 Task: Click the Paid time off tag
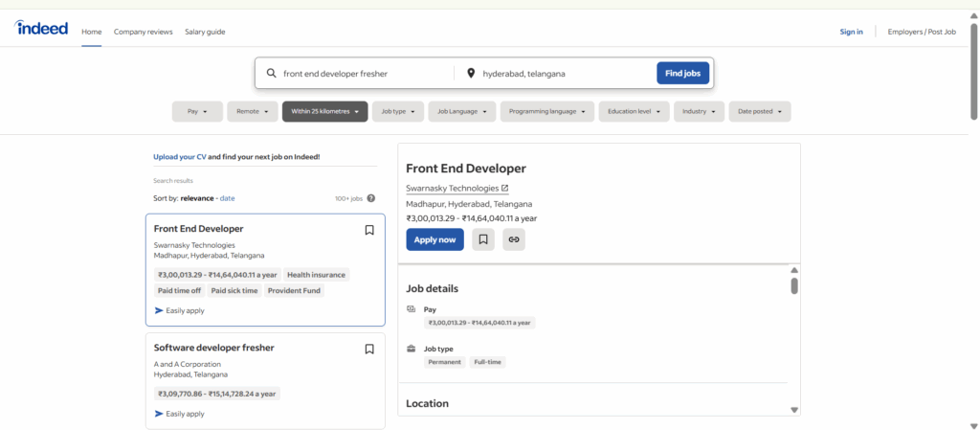(179, 290)
